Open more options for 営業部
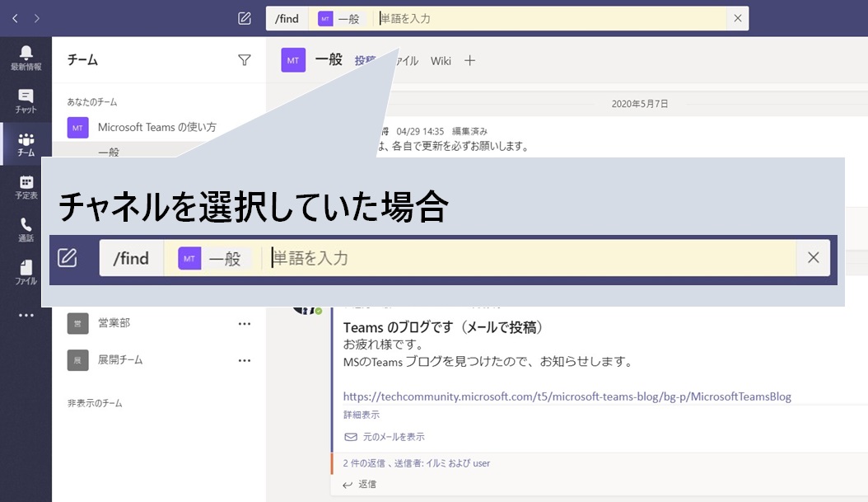 pos(244,324)
